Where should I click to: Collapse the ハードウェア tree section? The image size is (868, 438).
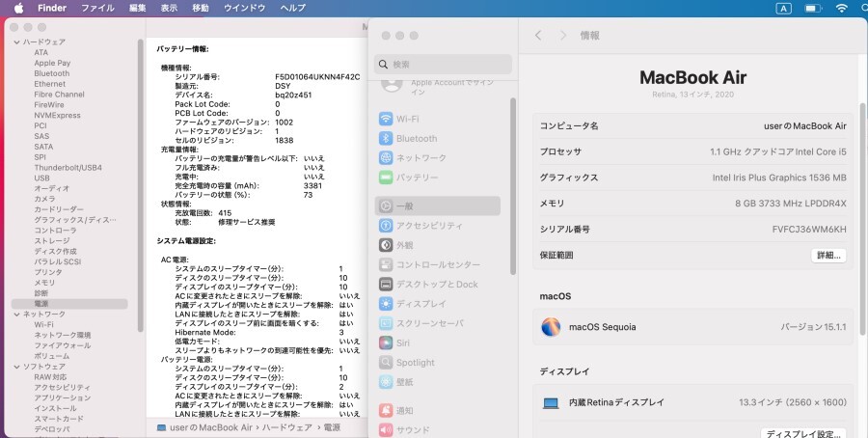[16, 42]
